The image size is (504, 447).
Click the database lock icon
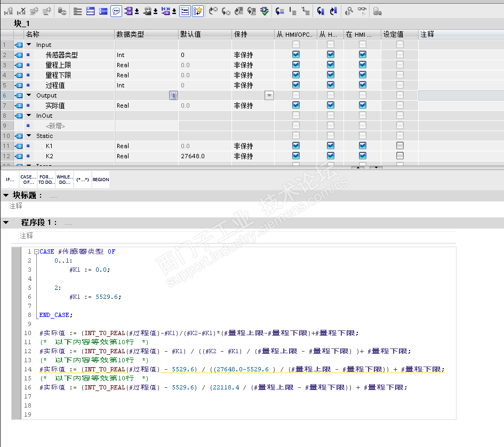pyautogui.click(x=378, y=12)
